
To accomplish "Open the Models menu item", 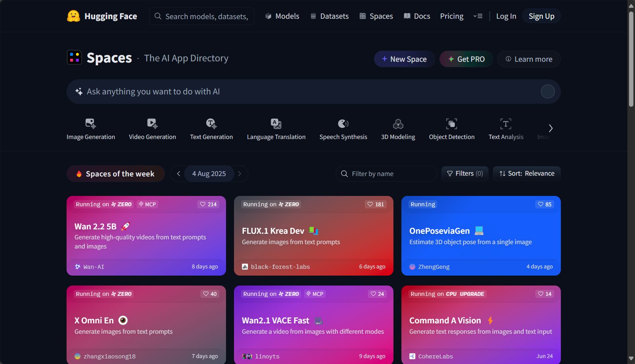I will (x=282, y=16).
